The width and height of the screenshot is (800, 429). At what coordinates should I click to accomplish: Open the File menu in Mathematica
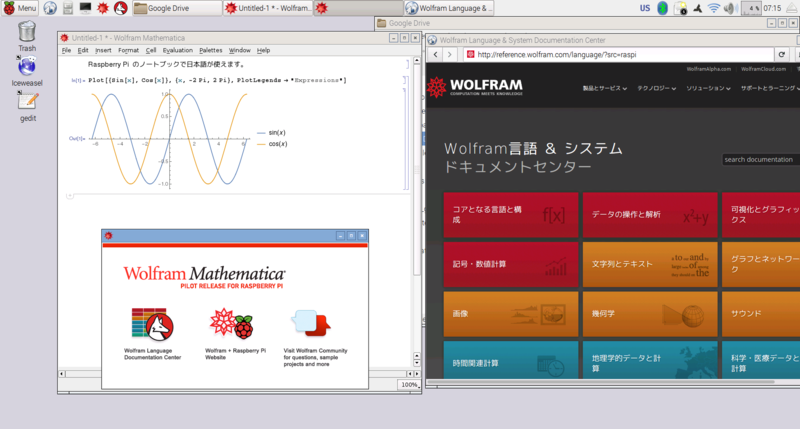[x=66, y=50]
